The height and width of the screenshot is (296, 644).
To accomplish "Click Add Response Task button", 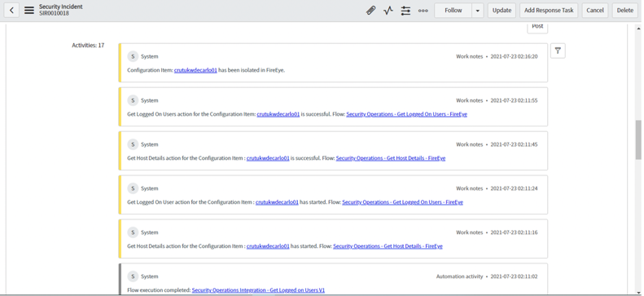I will click(x=549, y=11).
